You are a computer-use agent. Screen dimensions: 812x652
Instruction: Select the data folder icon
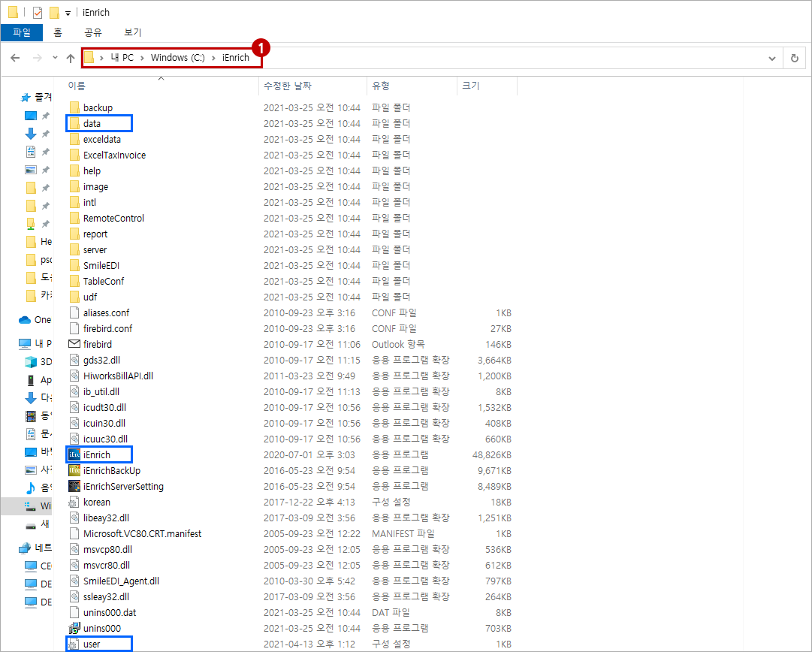click(x=74, y=123)
